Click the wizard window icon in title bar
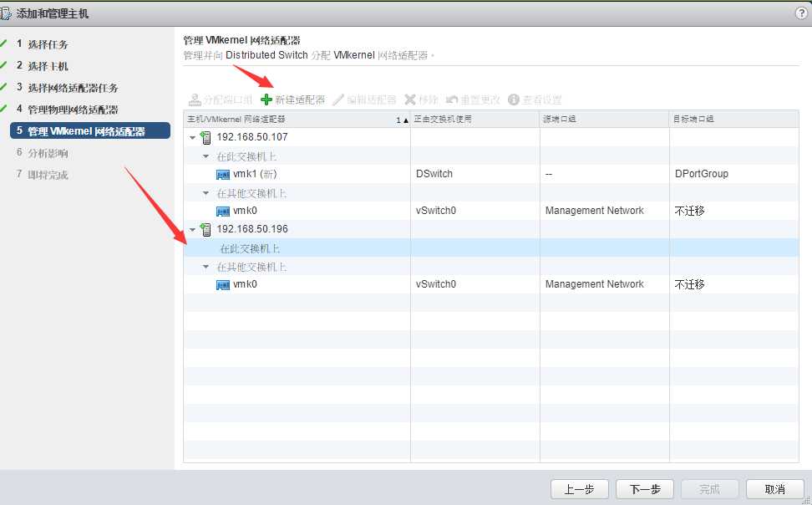 point(5,13)
